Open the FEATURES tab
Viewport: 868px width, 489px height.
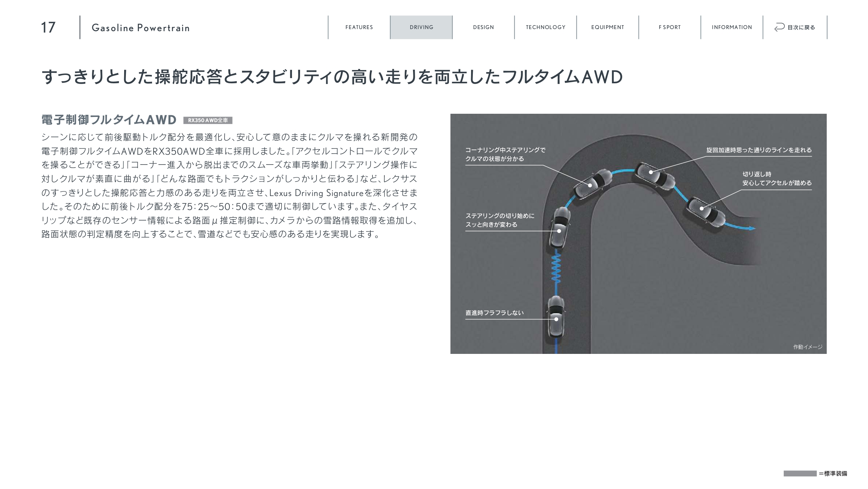click(x=359, y=27)
